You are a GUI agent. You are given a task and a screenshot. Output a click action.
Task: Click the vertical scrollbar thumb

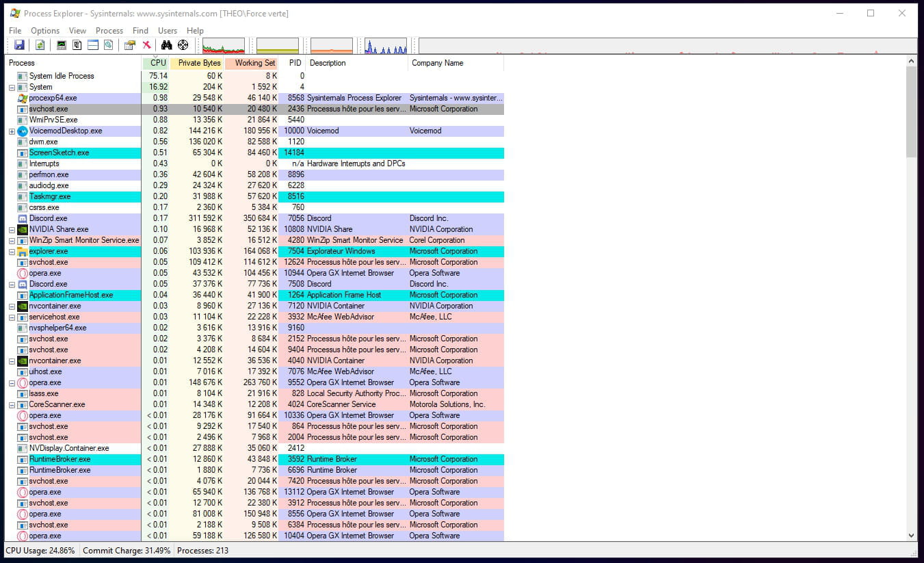click(911, 112)
